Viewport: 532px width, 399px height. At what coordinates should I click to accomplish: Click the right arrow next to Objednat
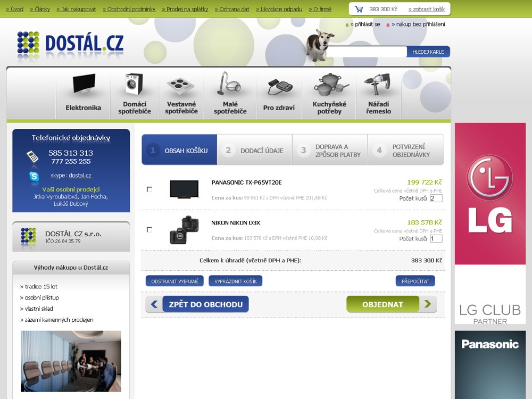click(x=428, y=304)
